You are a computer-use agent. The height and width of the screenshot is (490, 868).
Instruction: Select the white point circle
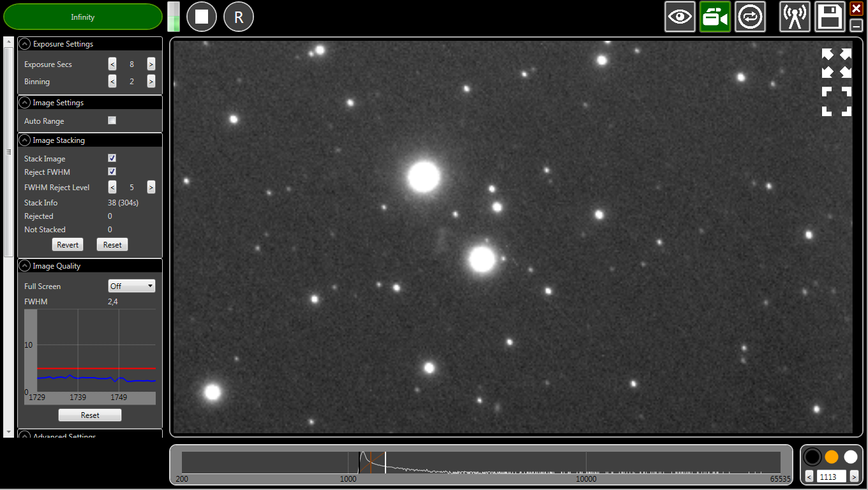click(851, 457)
